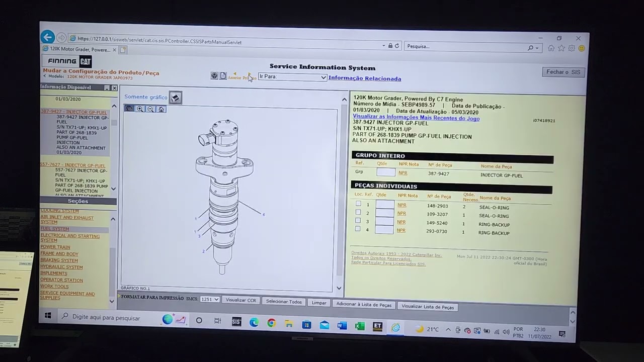Zoom out on the injector graphic
Screen dimensions: 644x362
pyautogui.click(x=150, y=109)
